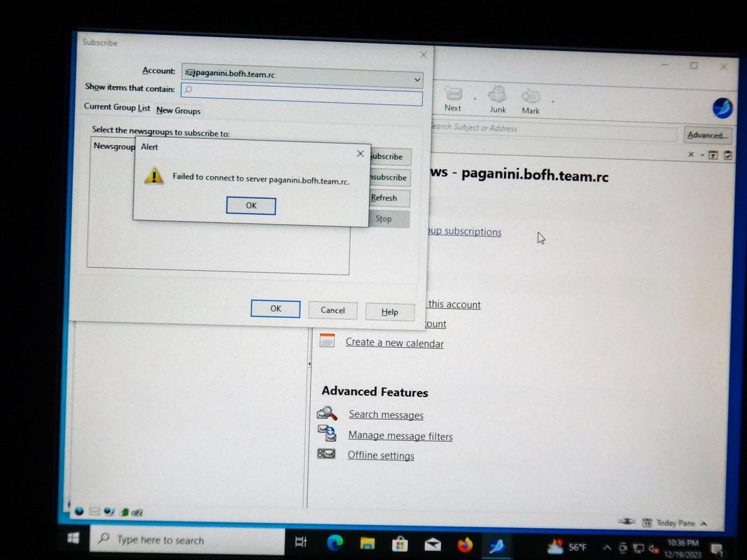Click the Create a new calendar link
The height and width of the screenshot is (560, 747).
pos(394,343)
